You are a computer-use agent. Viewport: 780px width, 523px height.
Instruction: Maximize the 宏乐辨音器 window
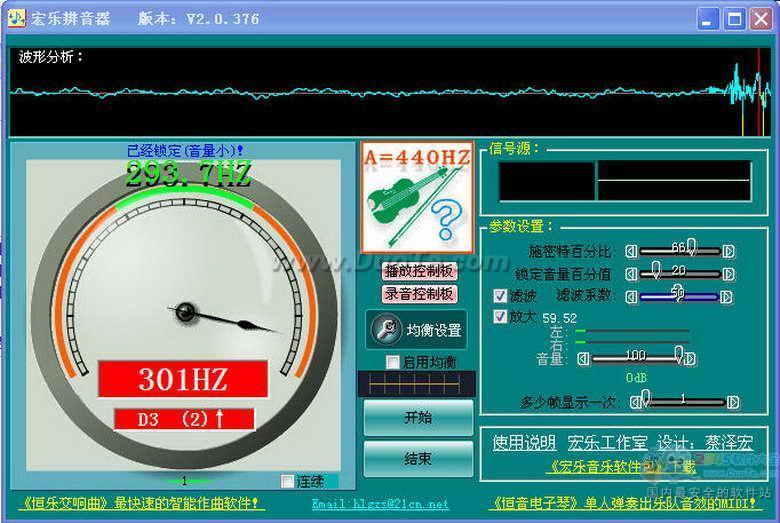734,19
